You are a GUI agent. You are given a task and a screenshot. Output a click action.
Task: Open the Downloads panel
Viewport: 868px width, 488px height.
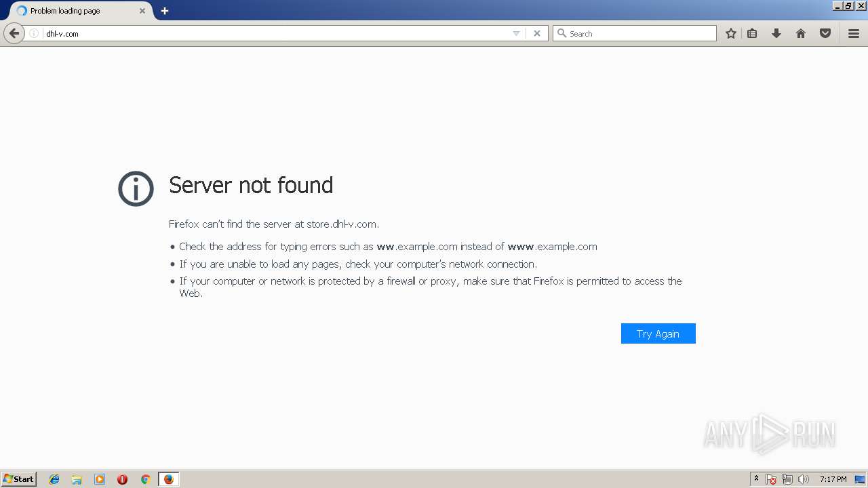[x=776, y=33]
